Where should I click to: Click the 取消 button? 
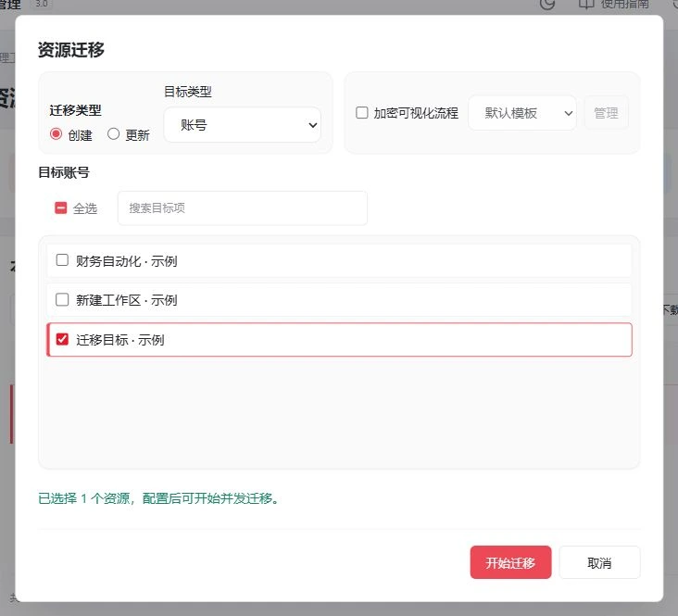[x=599, y=562]
